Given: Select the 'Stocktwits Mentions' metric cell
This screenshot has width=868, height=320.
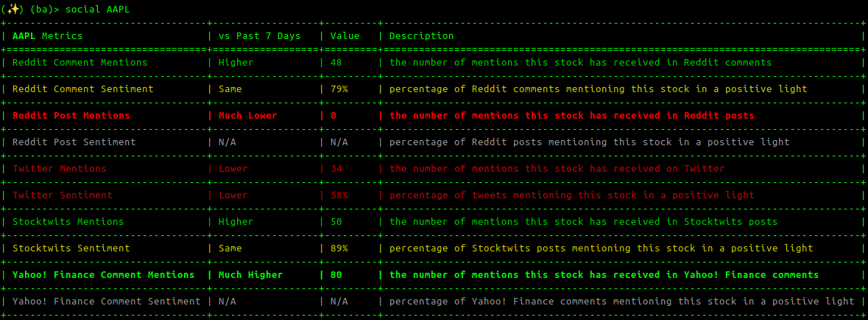Looking at the screenshot, I should click(x=68, y=222).
